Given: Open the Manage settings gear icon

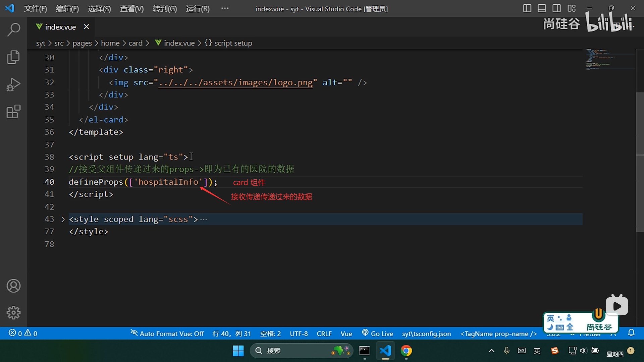Looking at the screenshot, I should coord(13,313).
